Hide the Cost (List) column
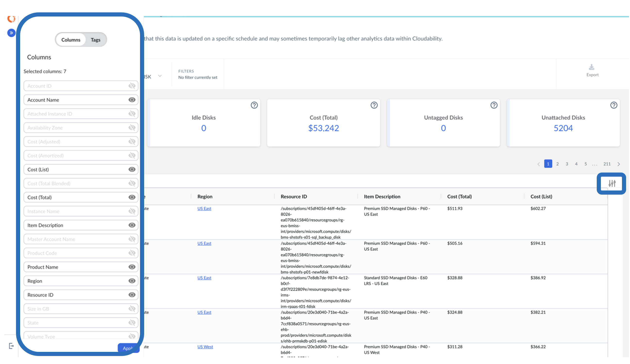This screenshot has width=630, height=364. (132, 169)
